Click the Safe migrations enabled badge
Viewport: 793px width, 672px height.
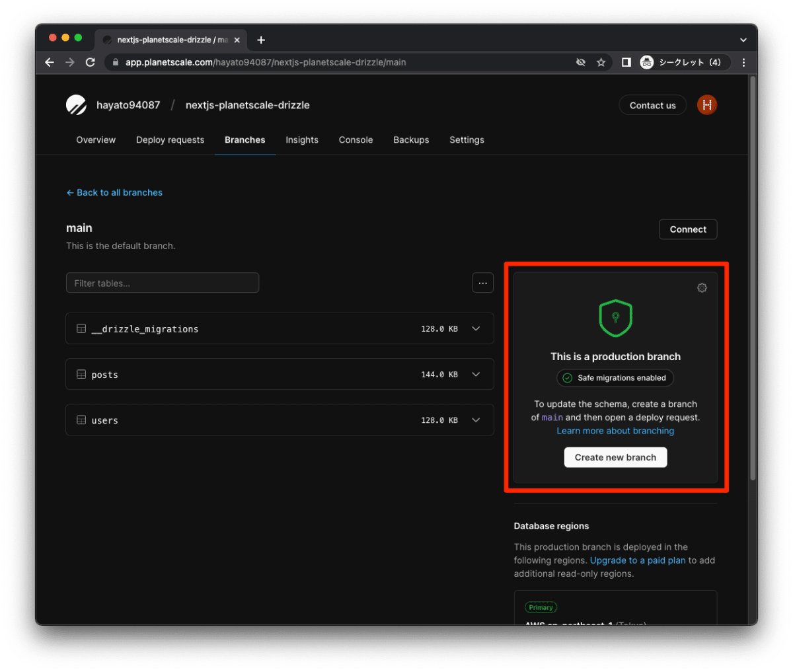pos(615,378)
